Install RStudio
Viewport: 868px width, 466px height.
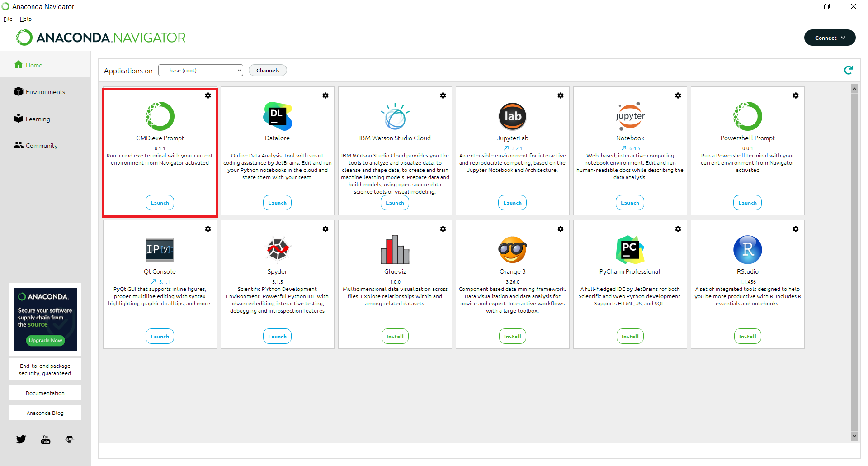[748, 337]
